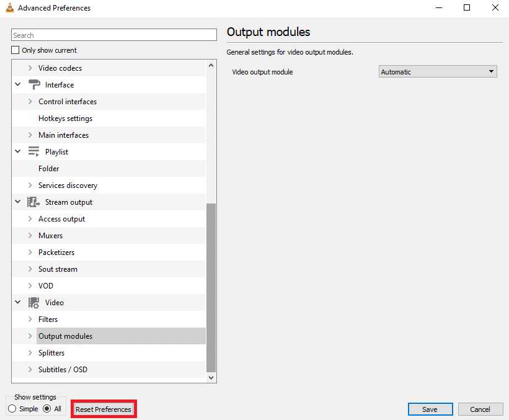Screen dimensions: 509x420
Task: Expand the VOD node
Action: click(x=30, y=285)
